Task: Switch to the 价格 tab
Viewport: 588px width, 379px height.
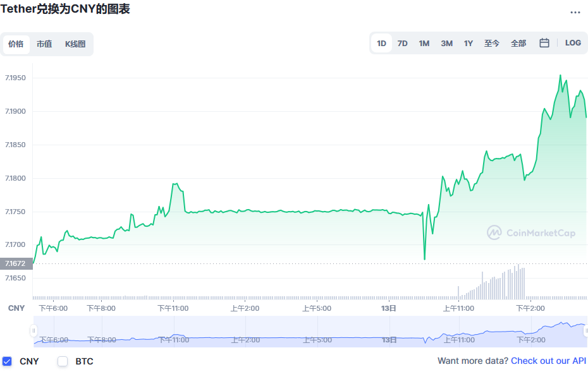Action: (16, 44)
